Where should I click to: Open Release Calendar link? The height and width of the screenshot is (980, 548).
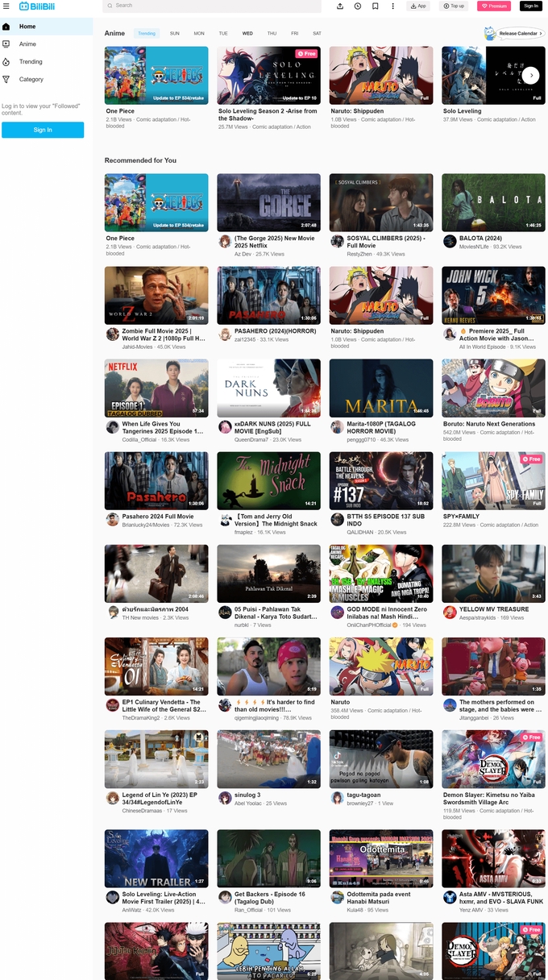pos(521,34)
